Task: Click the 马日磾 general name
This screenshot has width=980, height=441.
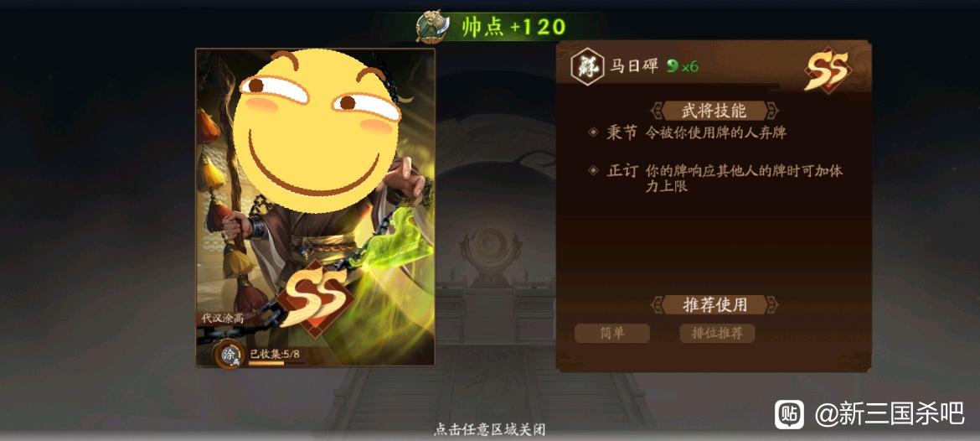Action: [634, 66]
